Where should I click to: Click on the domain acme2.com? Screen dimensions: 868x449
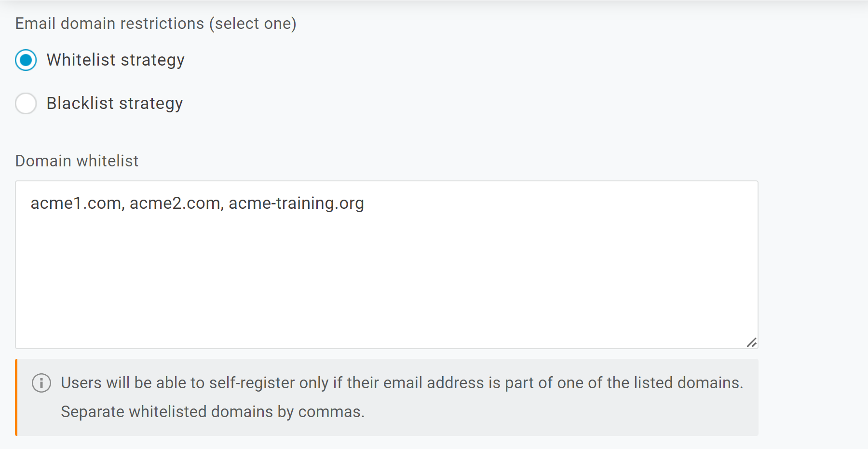[x=175, y=203]
